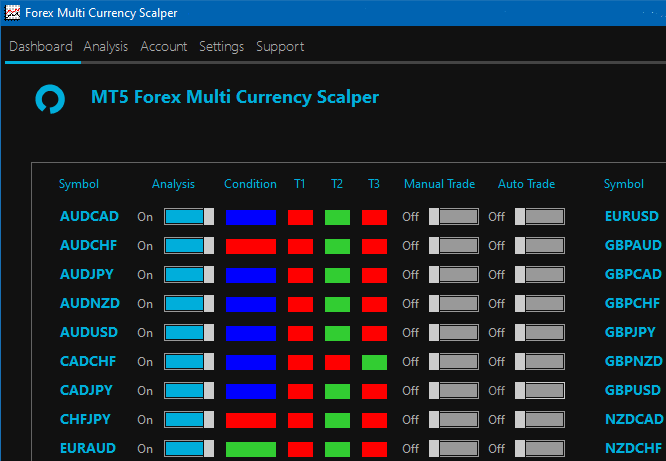Select the CHFJPY symbol
Image resolution: width=666 pixels, height=461 pixels.
click(x=85, y=419)
